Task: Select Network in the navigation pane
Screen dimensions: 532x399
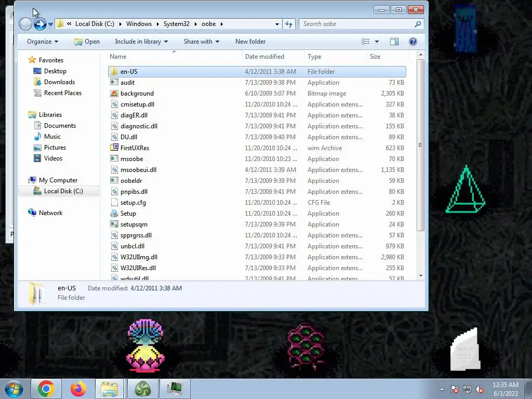Action: (x=50, y=212)
